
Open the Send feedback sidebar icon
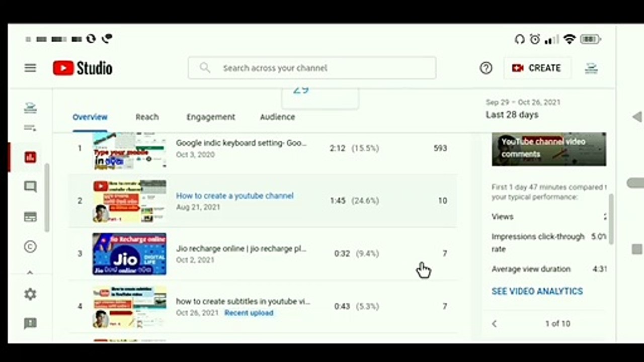(x=30, y=323)
